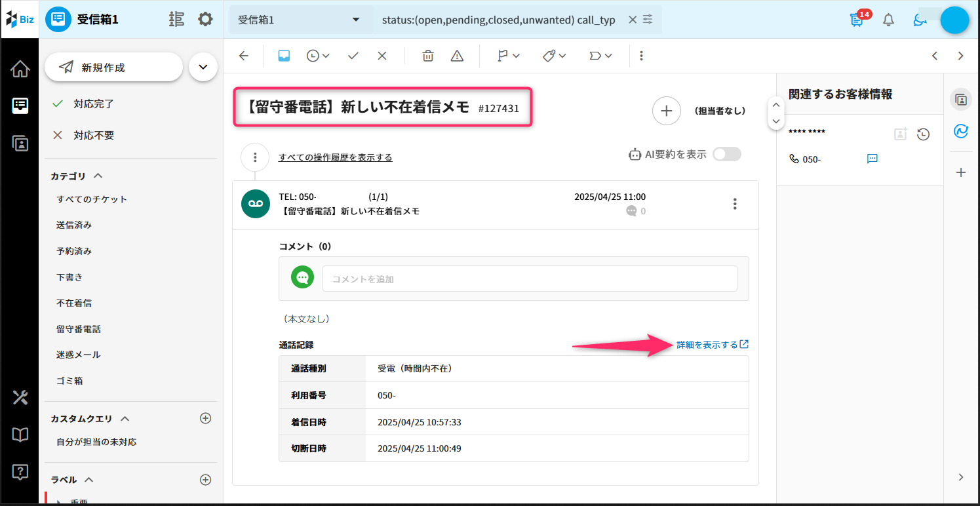Assign a person with the plus circle button
The image size is (980, 506).
click(666, 111)
